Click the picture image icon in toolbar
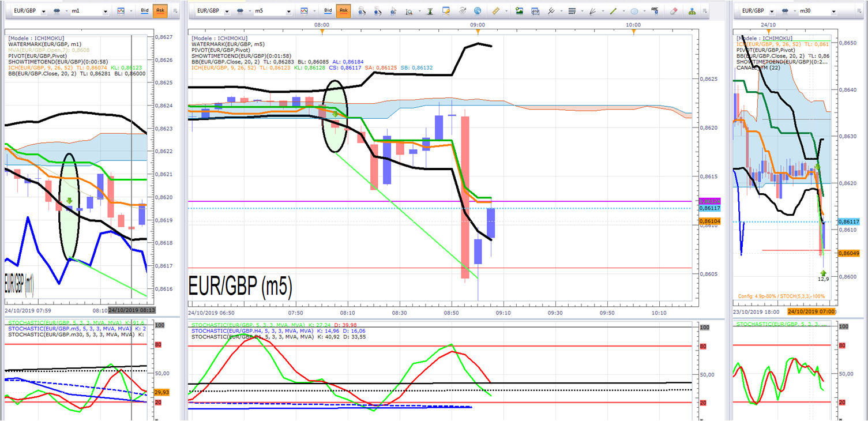 point(520,11)
